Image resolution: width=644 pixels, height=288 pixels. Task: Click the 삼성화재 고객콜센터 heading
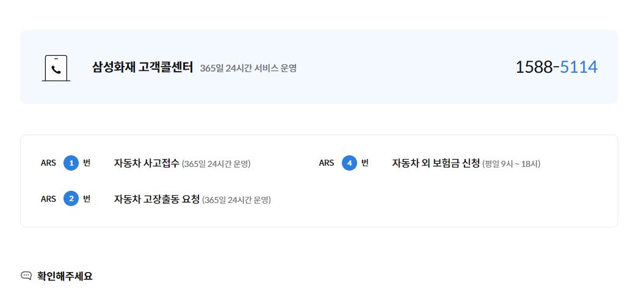[142, 67]
